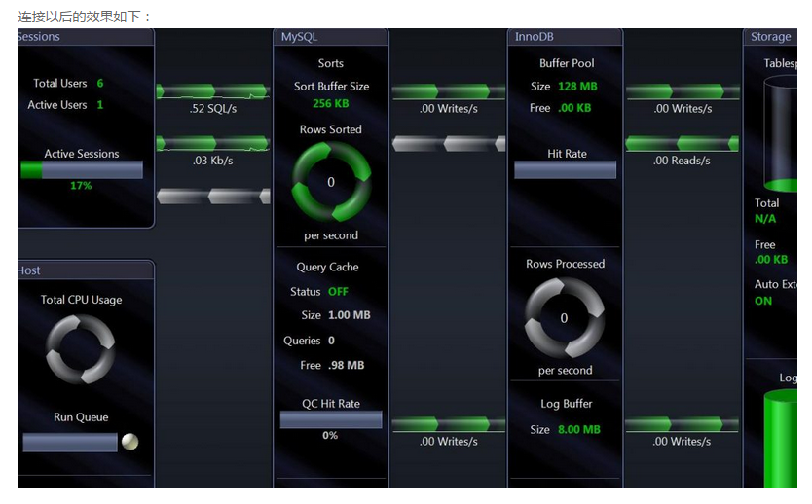Click the Auto Extend ON value
Viewport: 812px width, 504px height.
[x=763, y=301]
